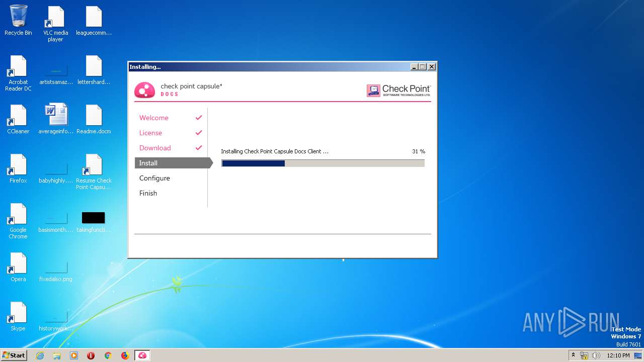Launch Opera desktop shortcut
The height and width of the screenshot is (362, 644).
pos(18,267)
